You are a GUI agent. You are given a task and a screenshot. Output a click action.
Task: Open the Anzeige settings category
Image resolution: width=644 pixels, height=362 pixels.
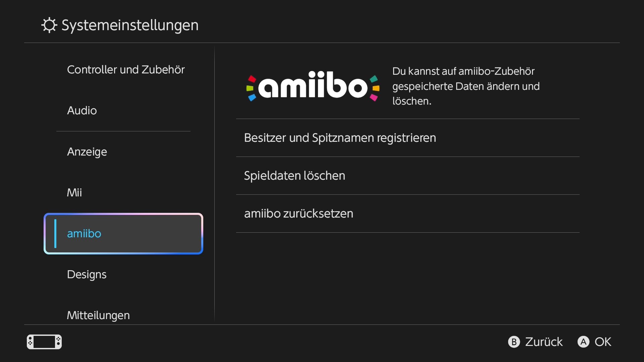click(x=87, y=152)
